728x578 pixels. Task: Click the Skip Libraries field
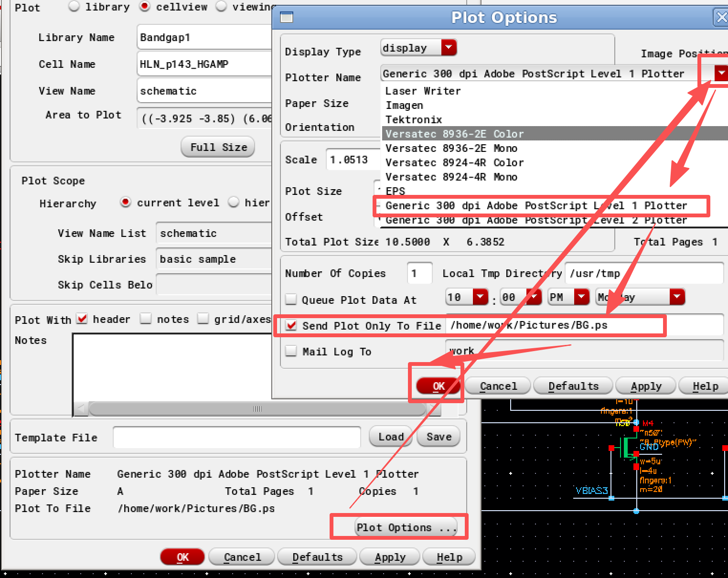(x=214, y=259)
